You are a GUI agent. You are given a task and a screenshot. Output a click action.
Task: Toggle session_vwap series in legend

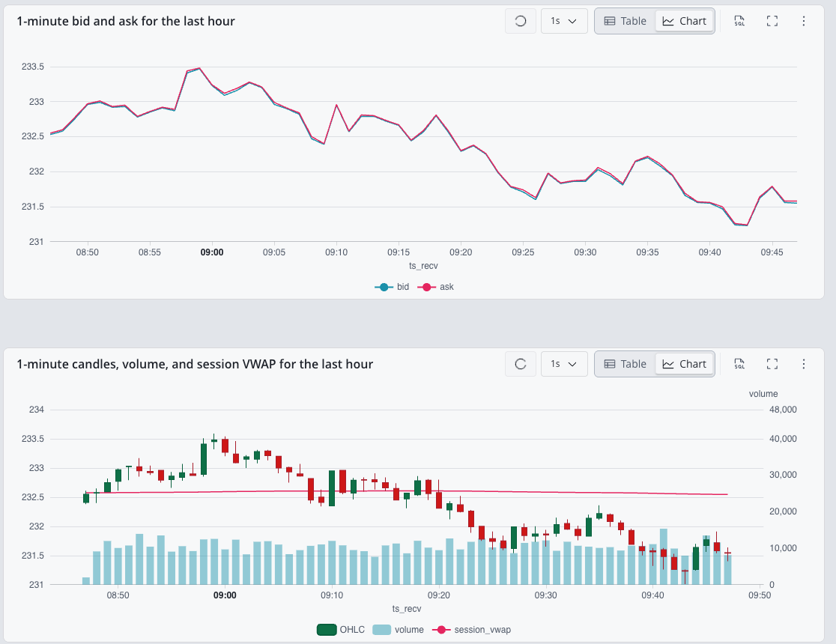[471, 630]
